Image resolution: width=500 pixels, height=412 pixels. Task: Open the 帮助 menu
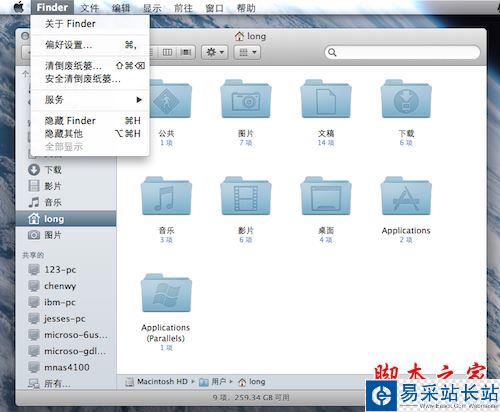tap(246, 7)
